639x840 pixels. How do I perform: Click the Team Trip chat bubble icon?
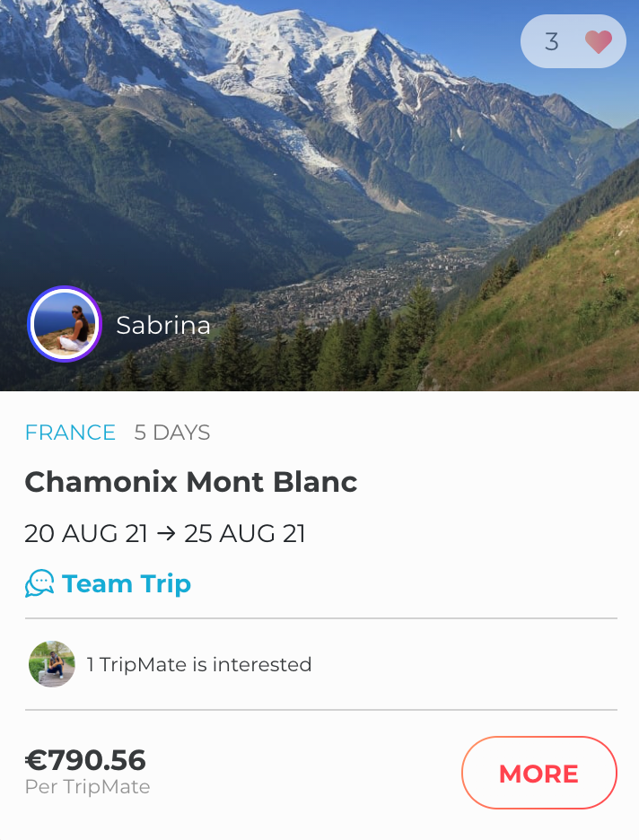[x=39, y=584]
